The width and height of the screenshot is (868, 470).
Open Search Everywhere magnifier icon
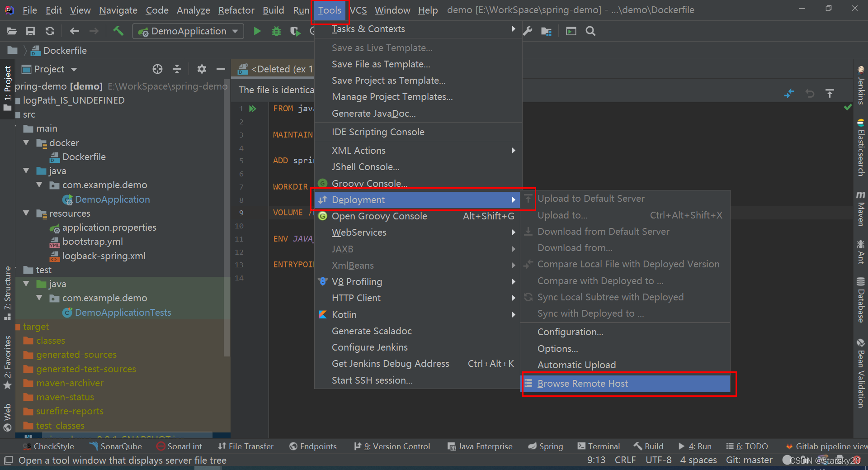click(590, 31)
